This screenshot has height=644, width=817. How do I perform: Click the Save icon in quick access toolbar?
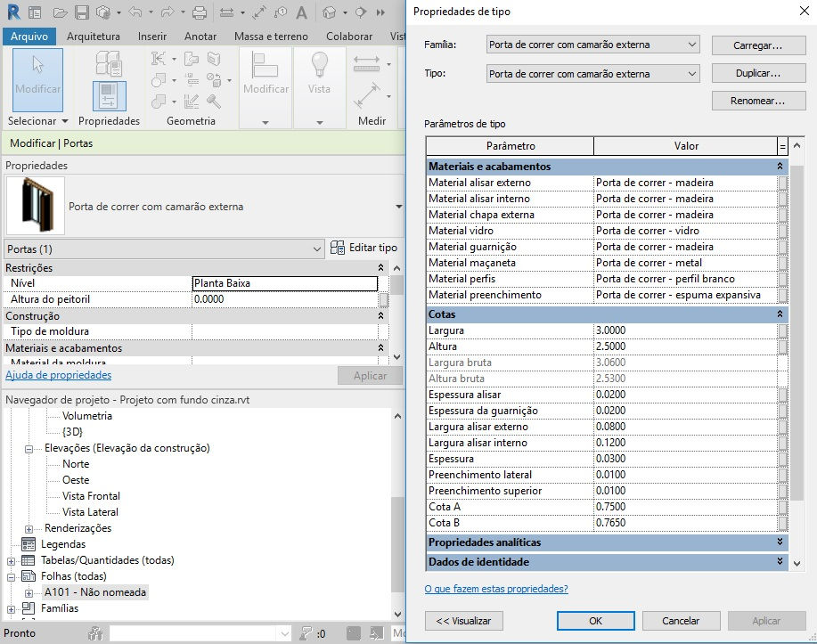[82, 12]
